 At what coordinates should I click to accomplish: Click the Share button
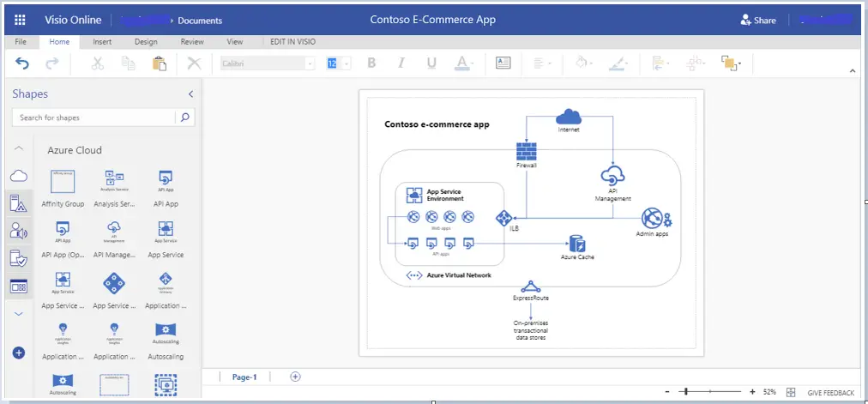tap(758, 21)
